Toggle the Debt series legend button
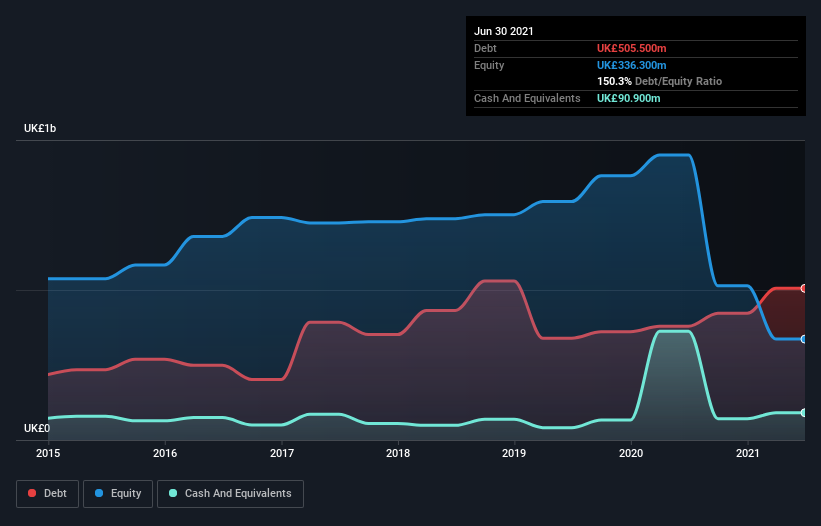 point(48,494)
